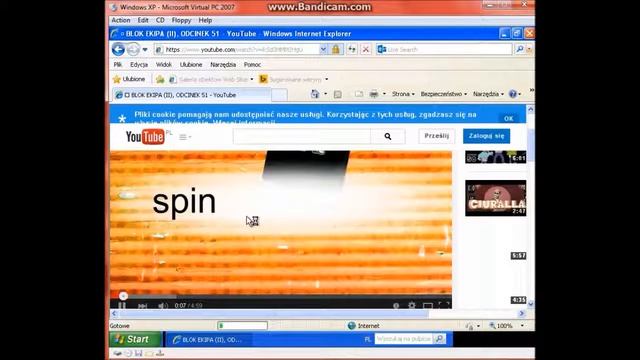Open the recent pages dropdown beside navigation arrows

(145, 50)
